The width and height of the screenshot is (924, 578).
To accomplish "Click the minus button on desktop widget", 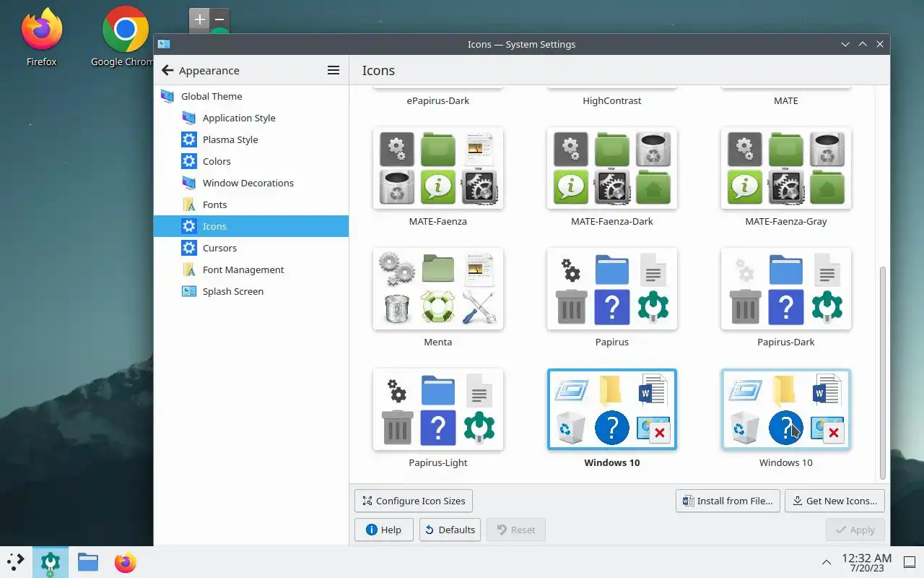I will pyautogui.click(x=219, y=20).
